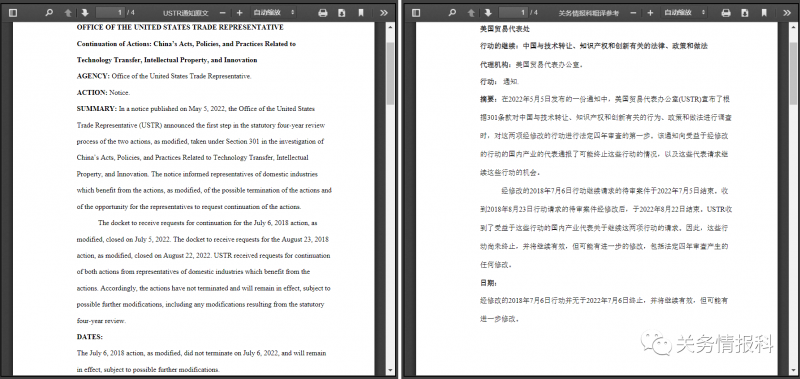Toggle sidebar in the left PDF viewer
The height and width of the screenshot is (379, 800).
tap(13, 13)
